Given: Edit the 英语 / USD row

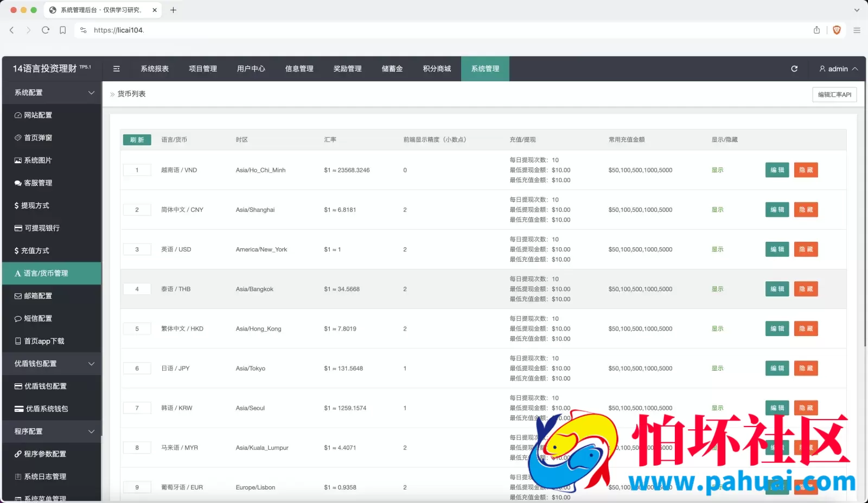Looking at the screenshot, I should coord(777,249).
